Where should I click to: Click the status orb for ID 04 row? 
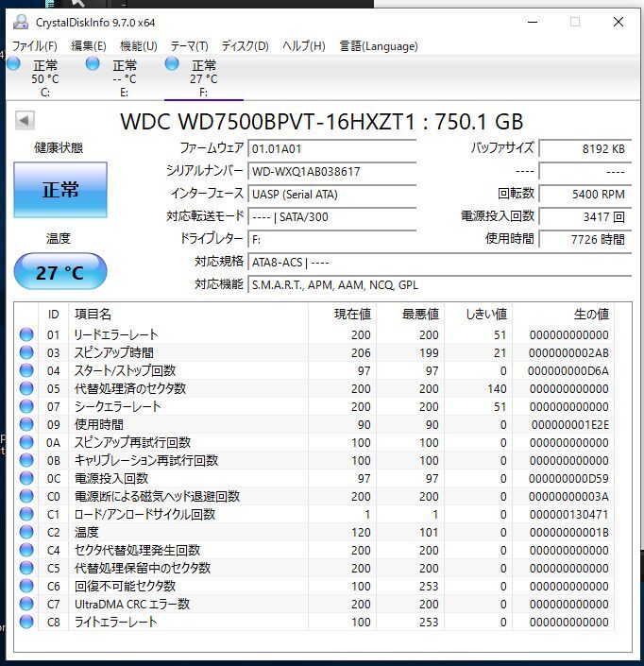coord(26,370)
